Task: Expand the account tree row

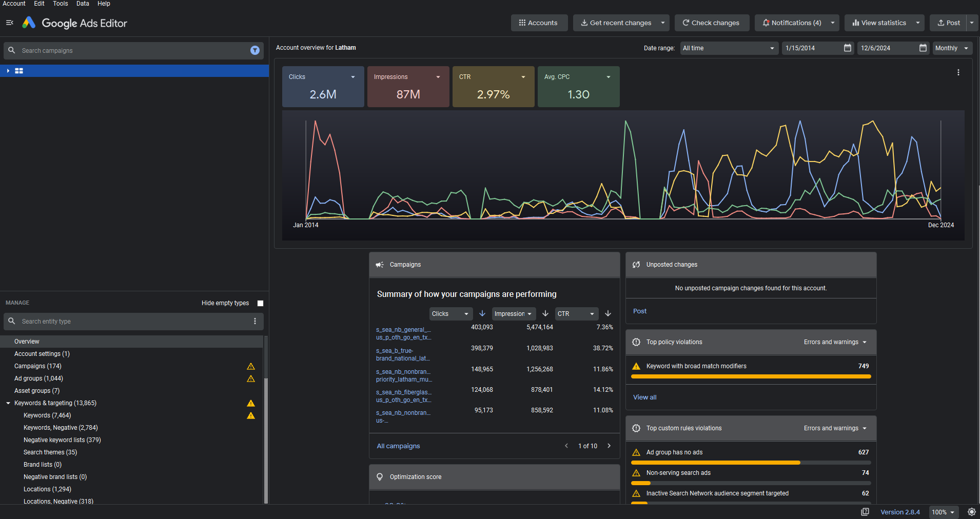Action: (x=8, y=71)
